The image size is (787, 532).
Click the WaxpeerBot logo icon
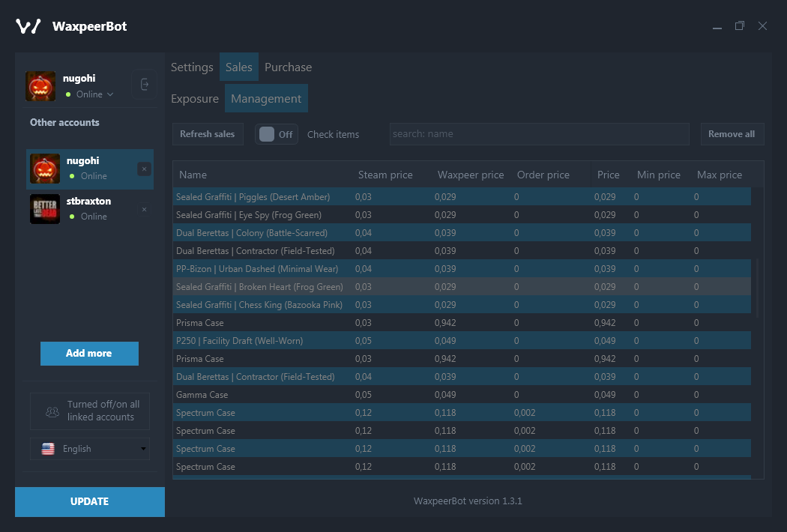click(x=28, y=26)
